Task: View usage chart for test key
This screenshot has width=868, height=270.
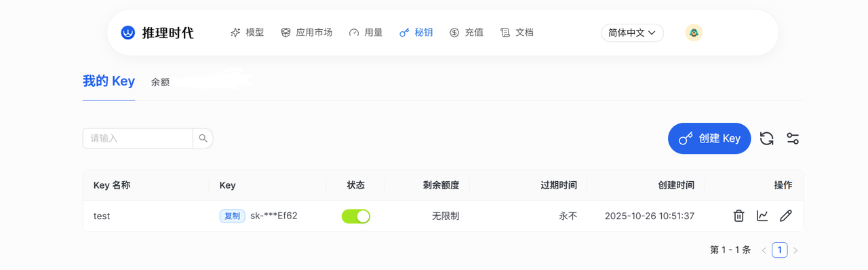Action: 762,216
